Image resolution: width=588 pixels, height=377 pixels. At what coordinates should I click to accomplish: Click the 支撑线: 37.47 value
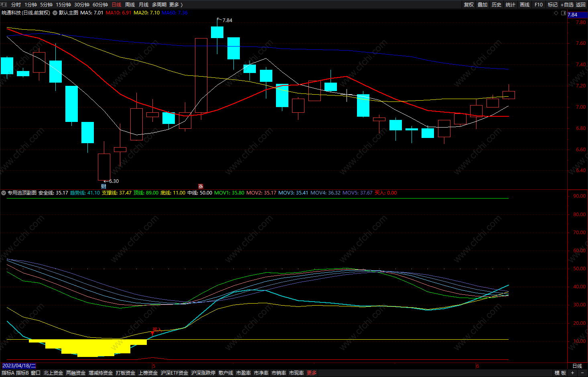click(x=117, y=193)
